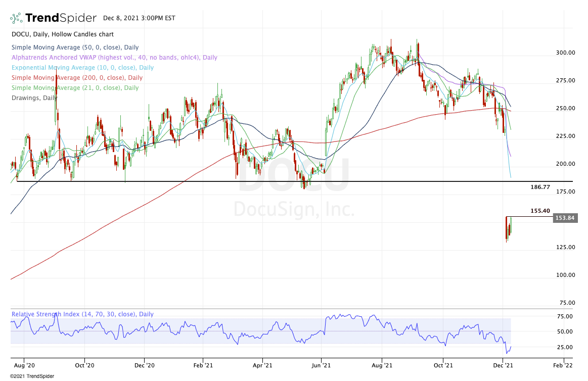Click the TrendSpider brand name text

tap(61, 18)
